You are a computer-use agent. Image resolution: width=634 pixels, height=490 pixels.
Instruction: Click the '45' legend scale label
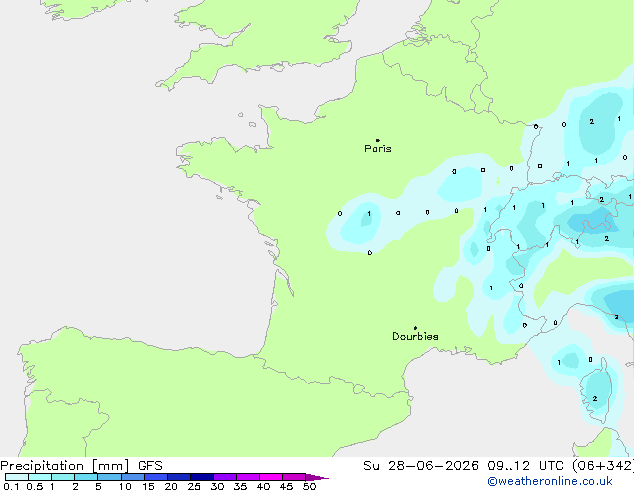click(286, 486)
